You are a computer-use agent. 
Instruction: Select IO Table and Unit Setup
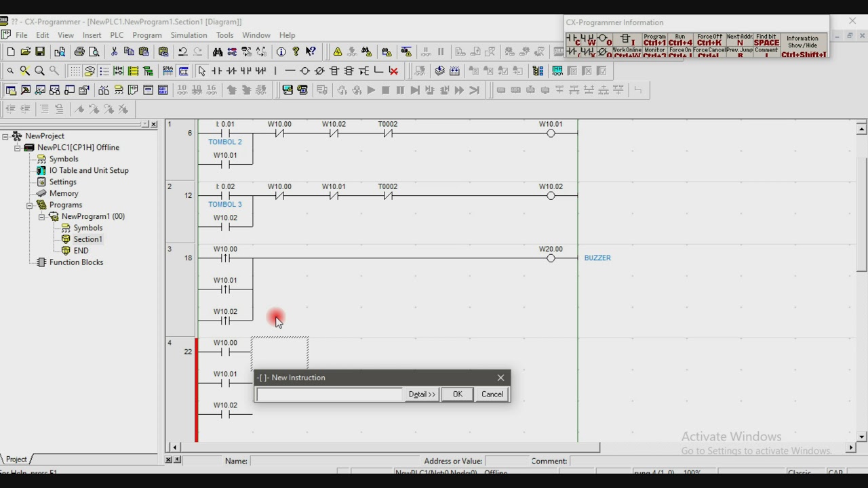pos(89,171)
